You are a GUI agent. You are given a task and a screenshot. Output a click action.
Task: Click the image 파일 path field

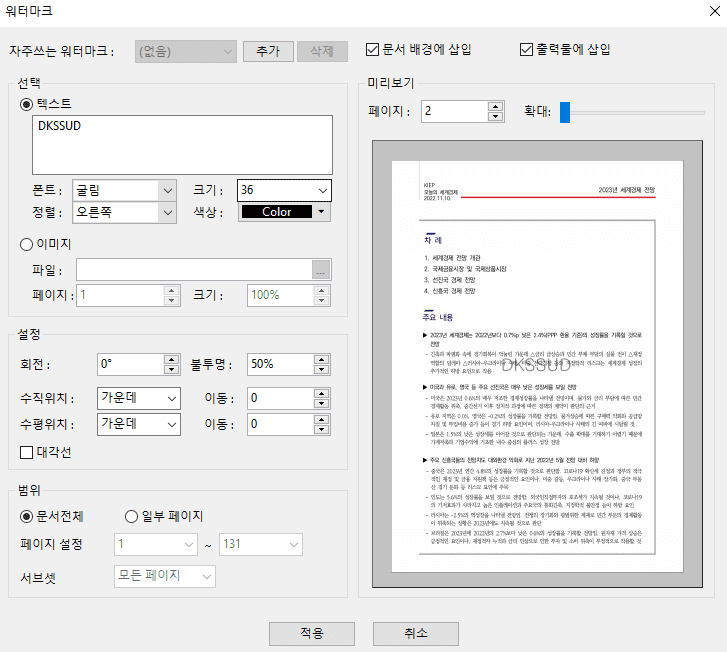click(194, 269)
